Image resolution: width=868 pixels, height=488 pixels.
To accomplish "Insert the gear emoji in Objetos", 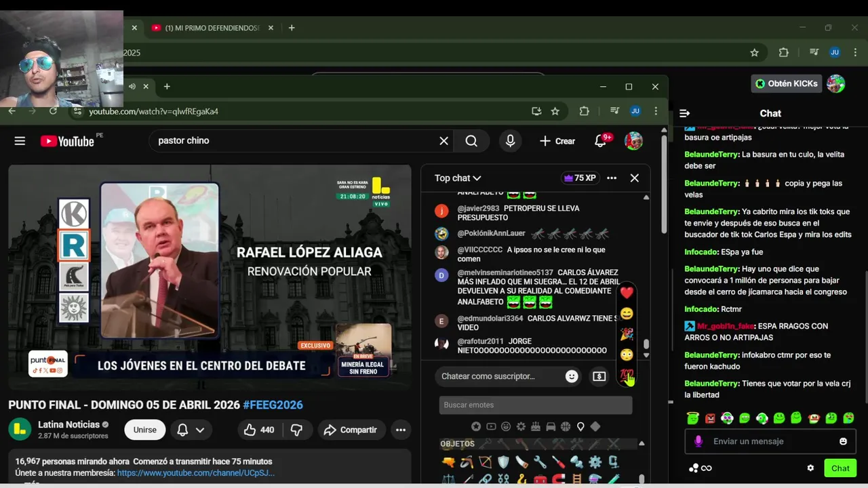I will [x=595, y=462].
